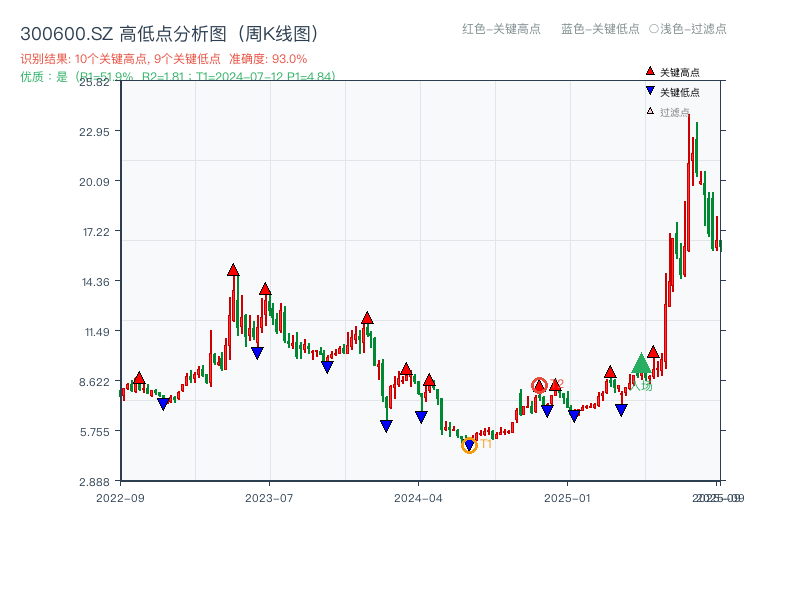Click the blue down-triangle marker near 2023-07

(258, 351)
